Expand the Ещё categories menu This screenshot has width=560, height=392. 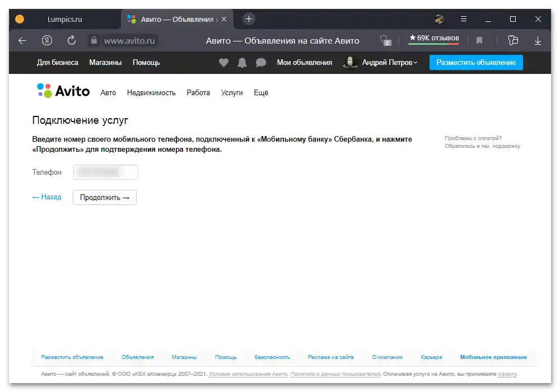(261, 93)
